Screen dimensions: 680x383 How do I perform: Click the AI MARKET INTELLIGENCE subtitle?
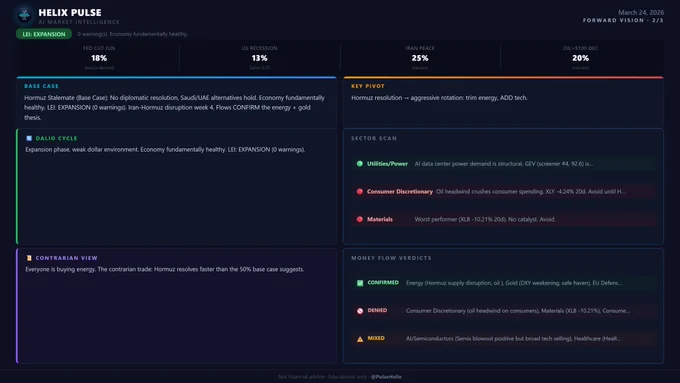pyautogui.click(x=78, y=22)
